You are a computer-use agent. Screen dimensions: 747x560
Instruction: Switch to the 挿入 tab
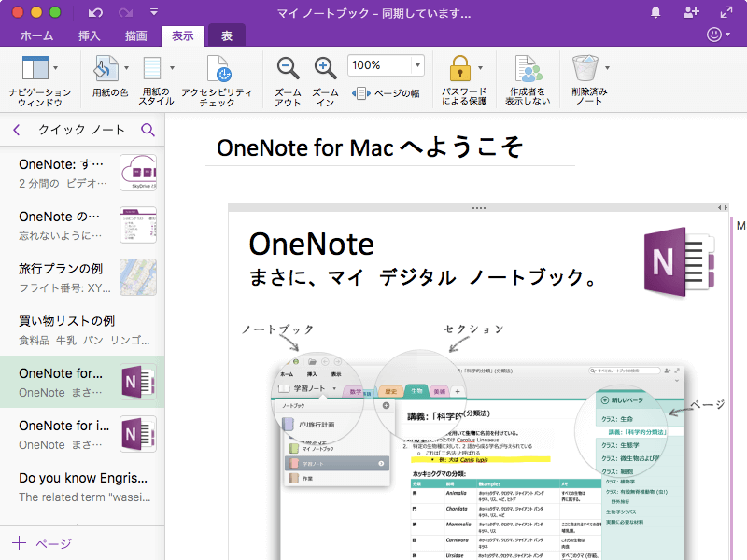pyautogui.click(x=89, y=35)
